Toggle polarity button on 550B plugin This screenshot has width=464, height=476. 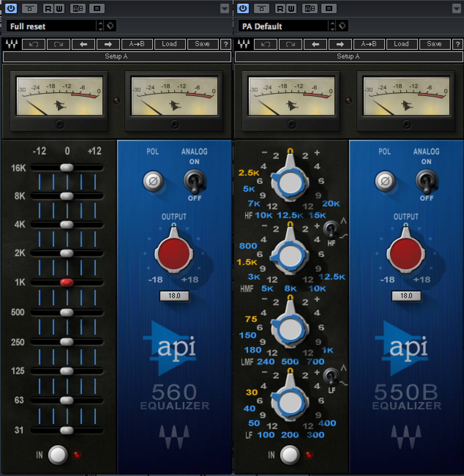[386, 181]
